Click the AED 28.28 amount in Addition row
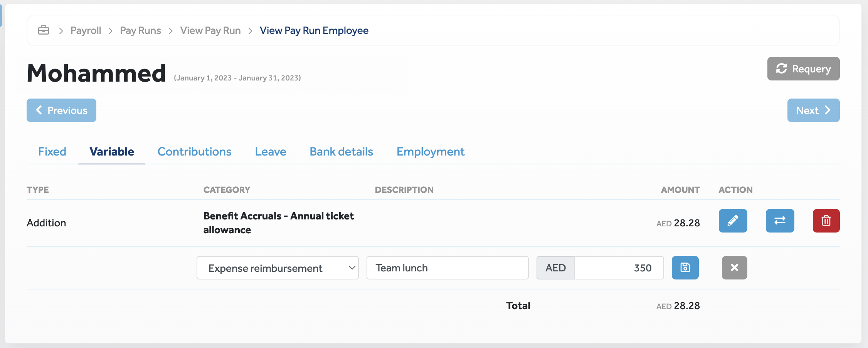The height and width of the screenshot is (348, 868). tap(678, 223)
